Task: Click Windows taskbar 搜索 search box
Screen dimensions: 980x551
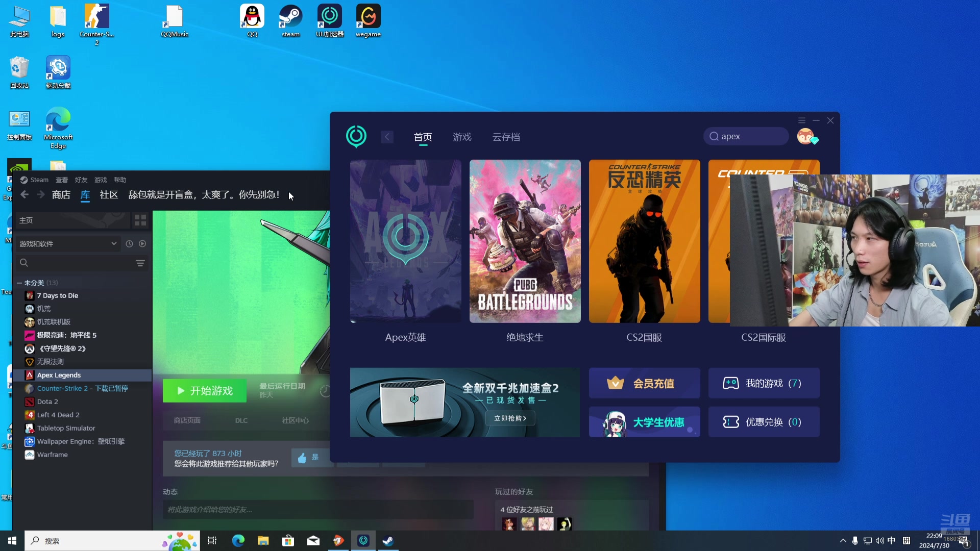Action: point(112,541)
